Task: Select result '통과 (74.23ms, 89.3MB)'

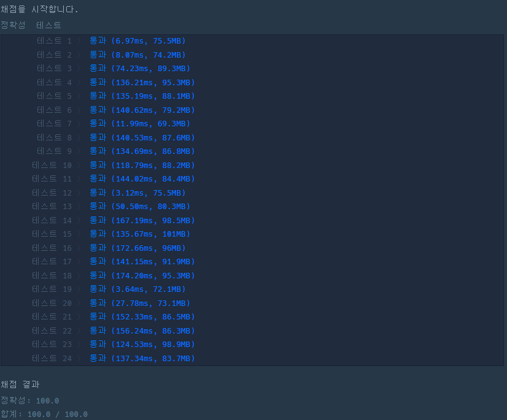Action: (x=140, y=69)
